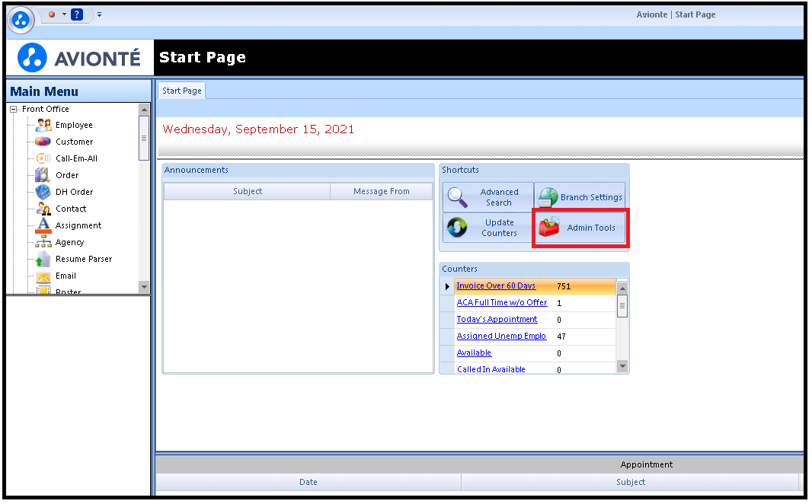The width and height of the screenshot is (812, 504).
Task: Open the Admin Tools shortcut
Action: tap(580, 228)
